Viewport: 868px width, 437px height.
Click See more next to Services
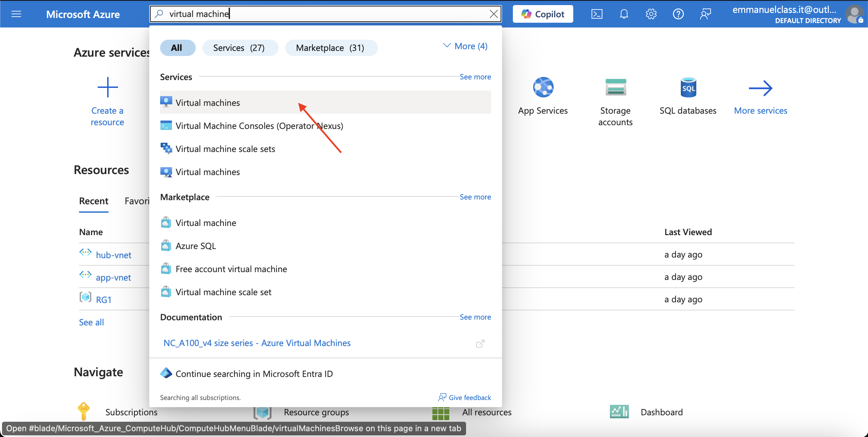[475, 77]
